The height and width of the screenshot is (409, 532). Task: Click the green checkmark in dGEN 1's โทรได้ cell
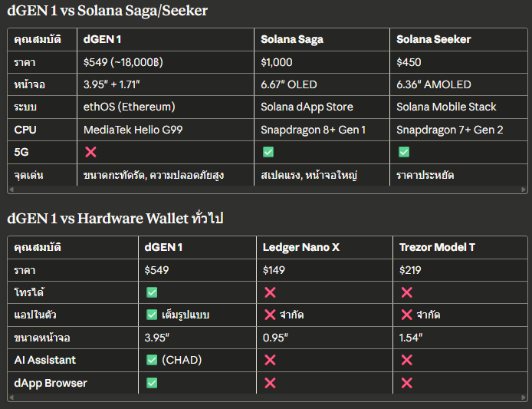pos(152,292)
